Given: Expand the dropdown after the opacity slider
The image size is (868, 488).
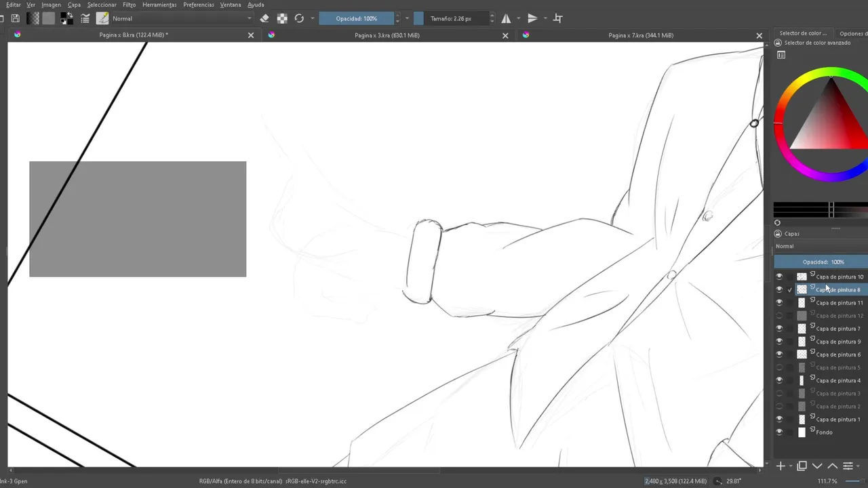Looking at the screenshot, I should [407, 18].
